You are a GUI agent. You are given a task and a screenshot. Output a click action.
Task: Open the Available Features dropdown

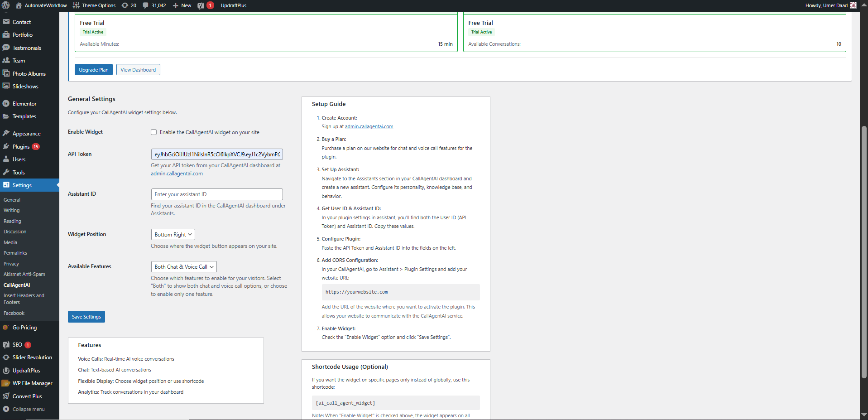coord(183,266)
